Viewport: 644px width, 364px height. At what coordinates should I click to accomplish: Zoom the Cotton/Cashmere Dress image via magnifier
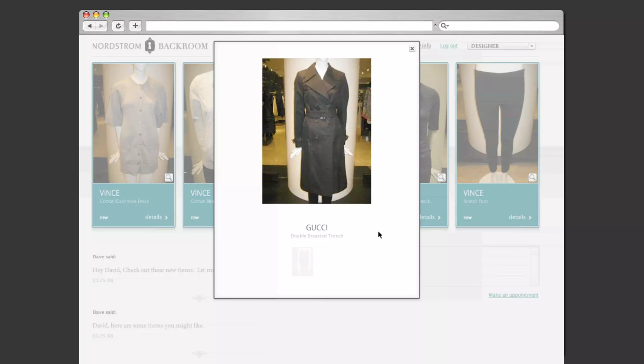click(169, 177)
